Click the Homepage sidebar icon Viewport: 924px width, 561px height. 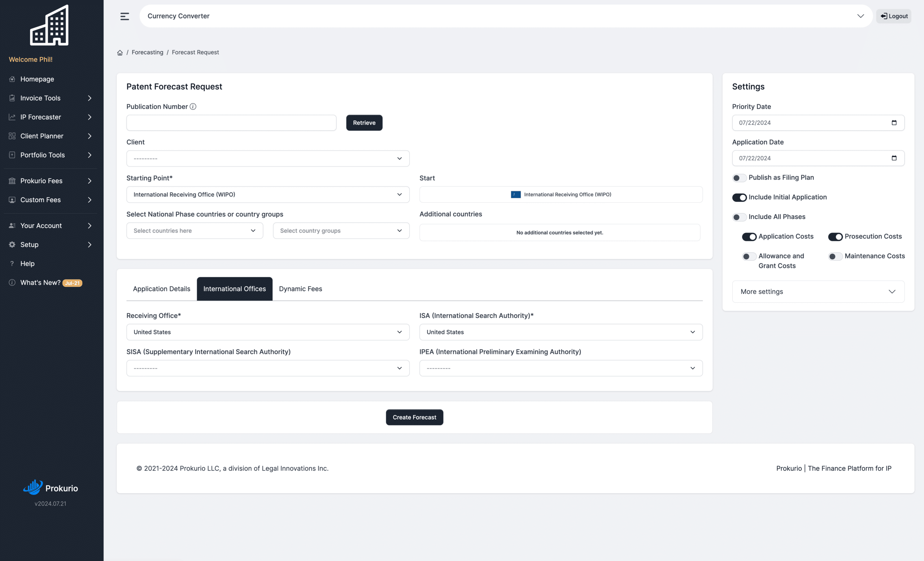pyautogui.click(x=12, y=79)
